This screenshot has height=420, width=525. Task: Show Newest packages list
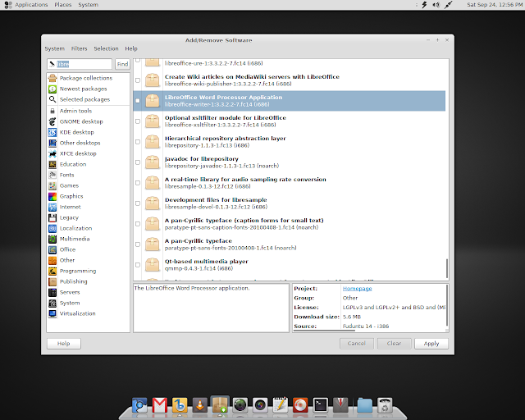tap(83, 89)
